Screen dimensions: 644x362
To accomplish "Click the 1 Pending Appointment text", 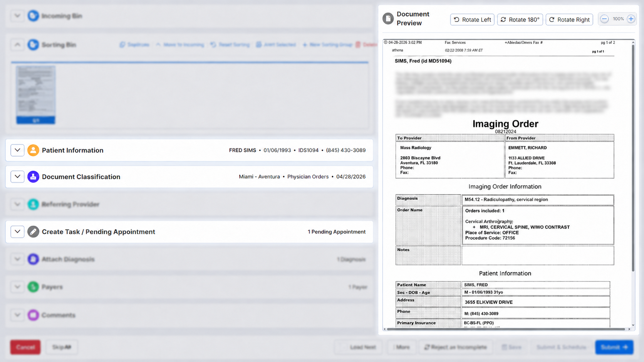I will coord(337,232).
